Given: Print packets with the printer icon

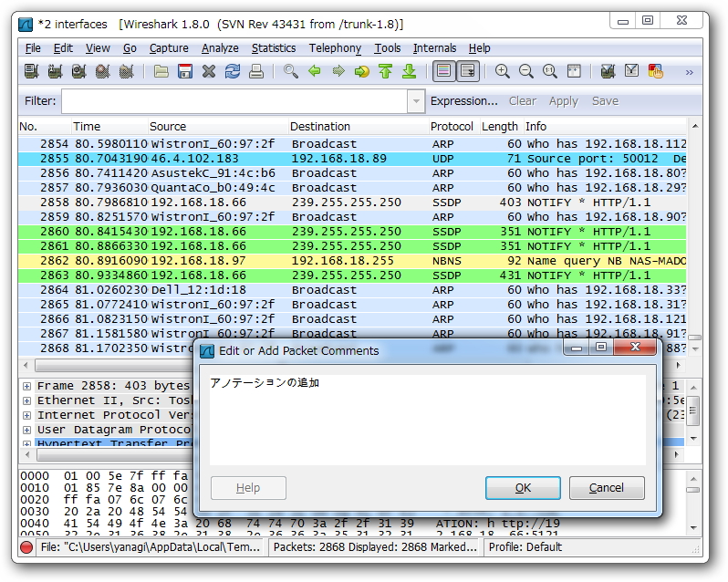Looking at the screenshot, I should coord(256,71).
